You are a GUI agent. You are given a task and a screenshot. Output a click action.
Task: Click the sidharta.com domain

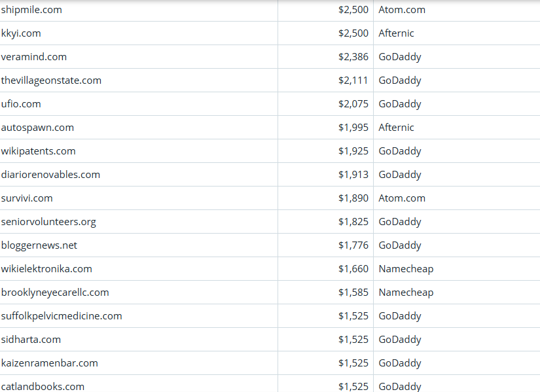tap(31, 340)
